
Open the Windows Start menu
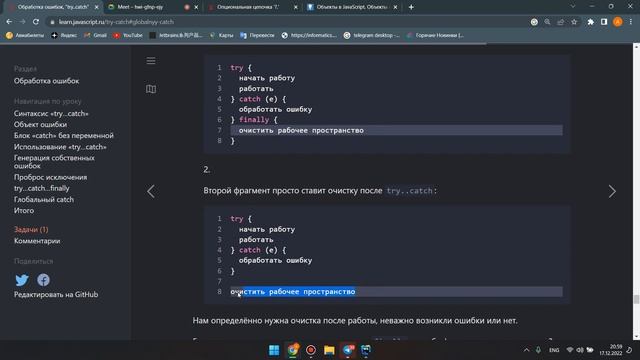click(274, 350)
